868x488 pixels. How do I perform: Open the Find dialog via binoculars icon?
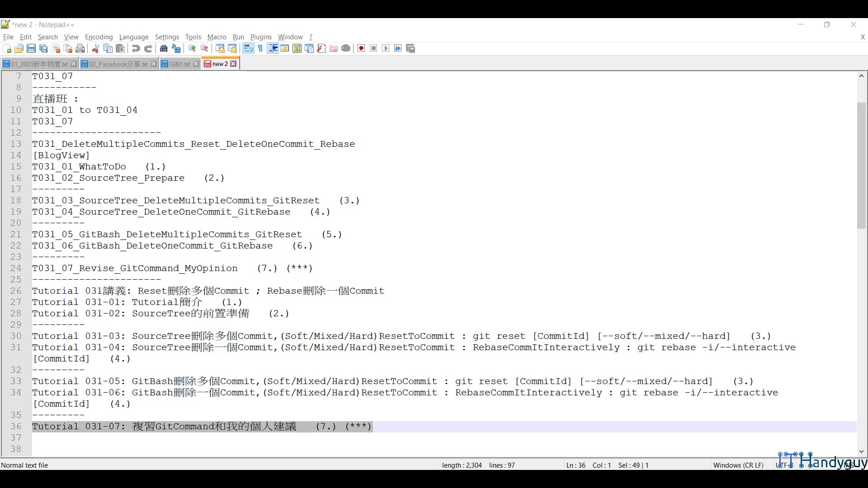pos(163,48)
